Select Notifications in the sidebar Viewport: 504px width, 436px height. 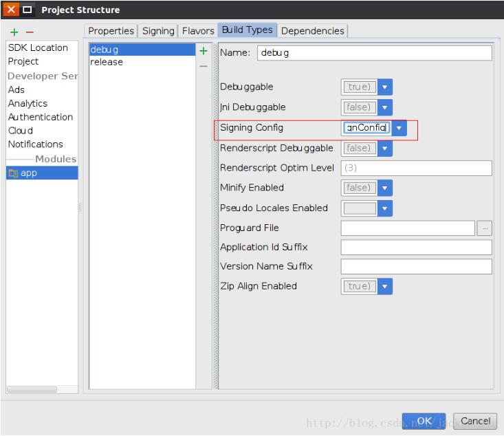point(42,144)
